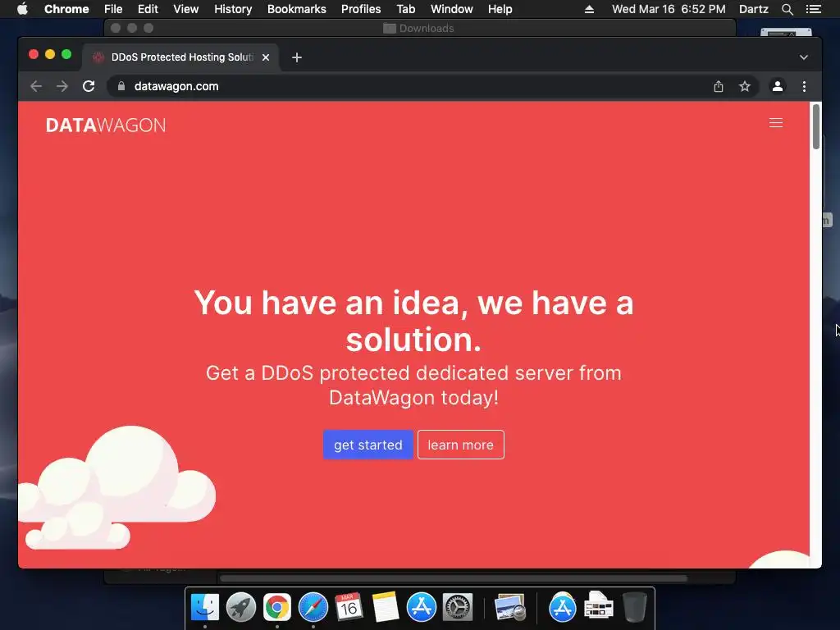Click the DataWagon logo
This screenshot has height=630, width=840.
pos(106,126)
